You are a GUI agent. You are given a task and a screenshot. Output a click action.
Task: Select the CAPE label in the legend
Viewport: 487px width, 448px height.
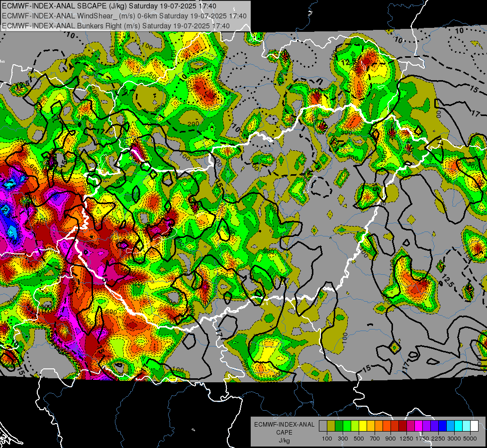click(284, 433)
